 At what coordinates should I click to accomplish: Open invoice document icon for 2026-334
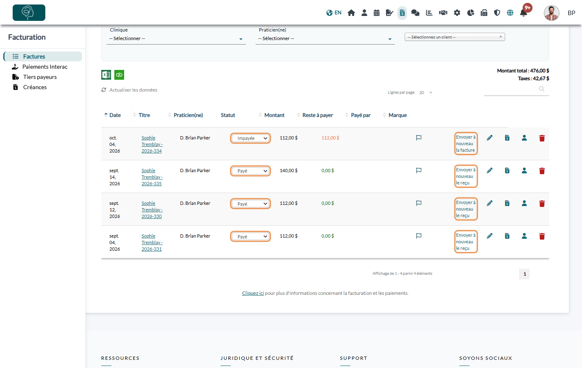click(507, 138)
